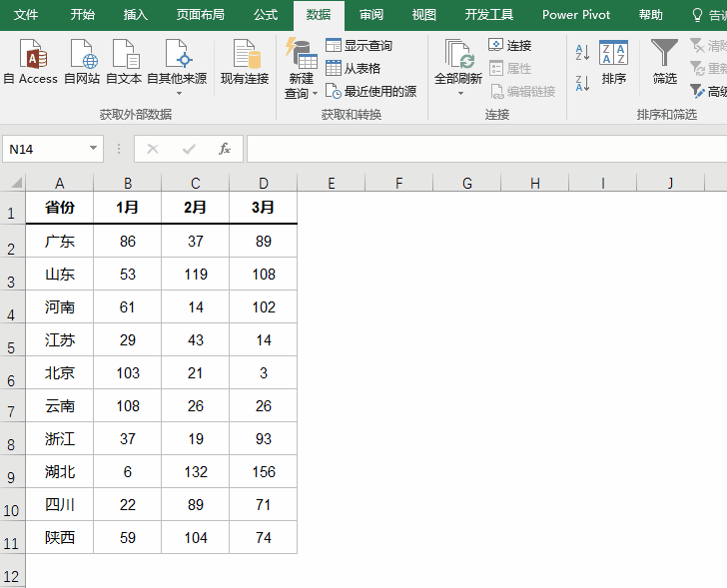
Task: Open the 连接 connections button
Action: pos(509,45)
